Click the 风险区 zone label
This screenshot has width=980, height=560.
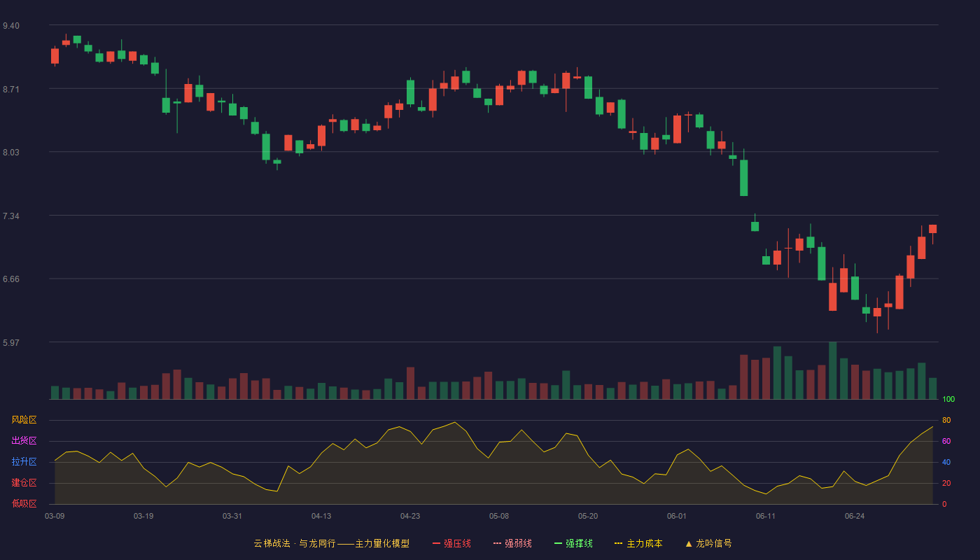click(24, 420)
